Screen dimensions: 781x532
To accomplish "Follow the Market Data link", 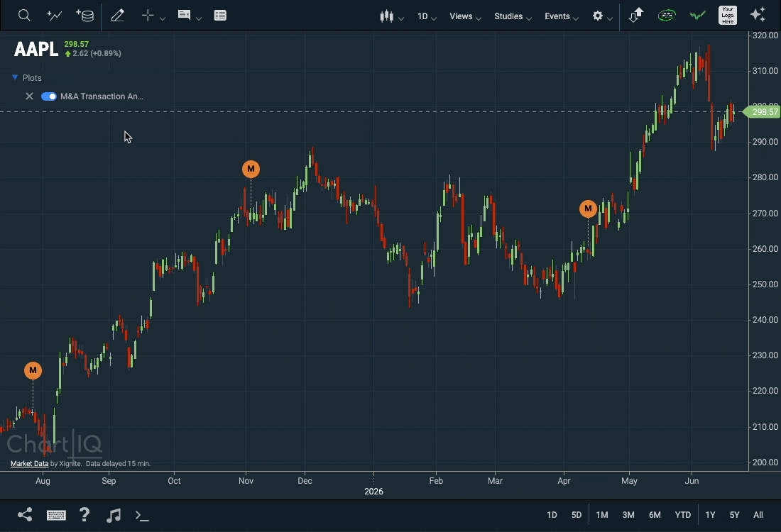I will coord(29,463).
